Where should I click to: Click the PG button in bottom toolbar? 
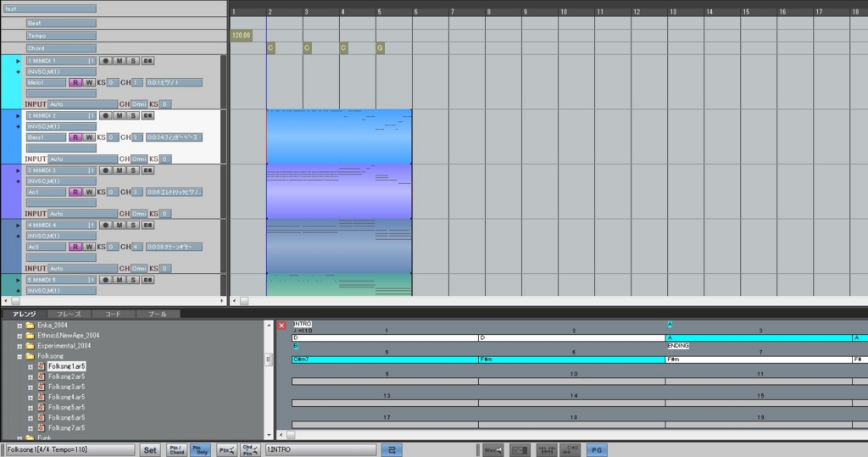click(x=597, y=449)
